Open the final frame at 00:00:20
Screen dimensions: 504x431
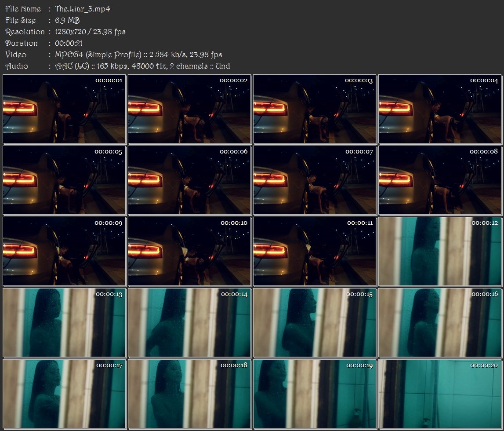440,394
